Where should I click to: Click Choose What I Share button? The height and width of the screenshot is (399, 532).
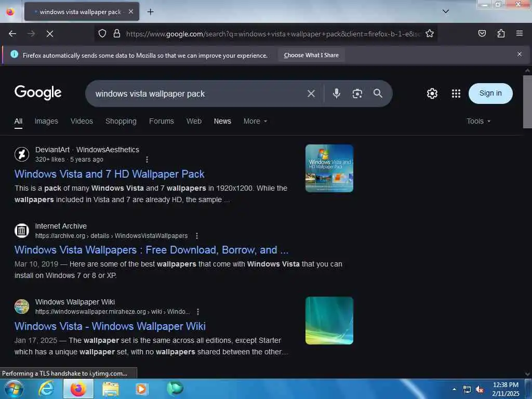312,55
